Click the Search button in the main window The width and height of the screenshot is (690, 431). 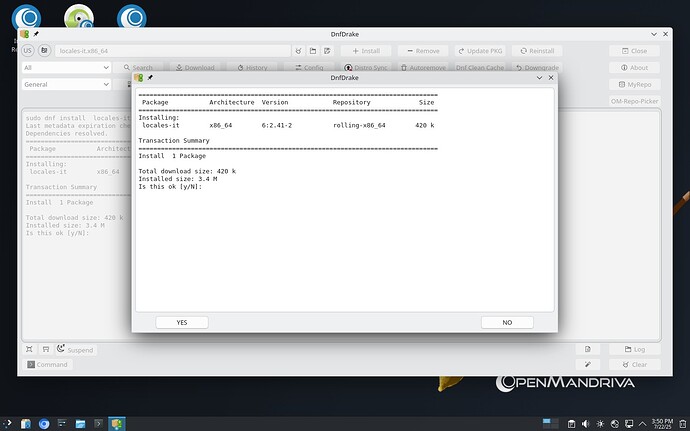tap(138, 67)
